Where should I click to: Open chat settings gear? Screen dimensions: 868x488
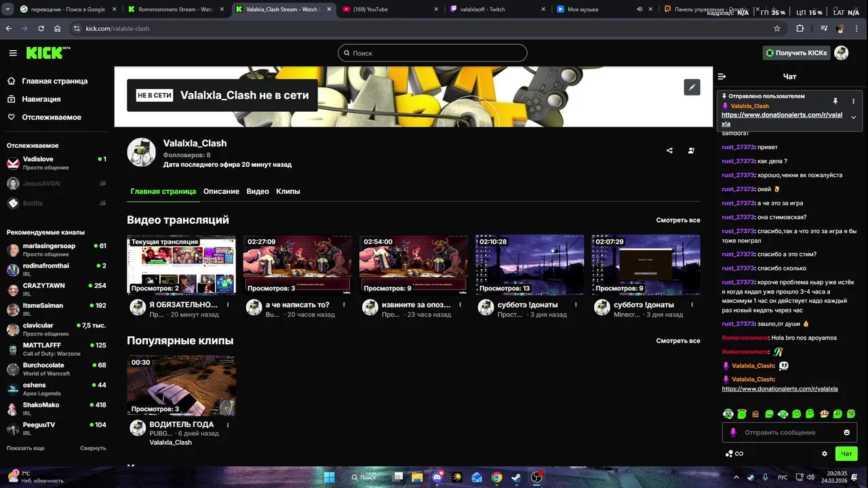click(x=825, y=453)
